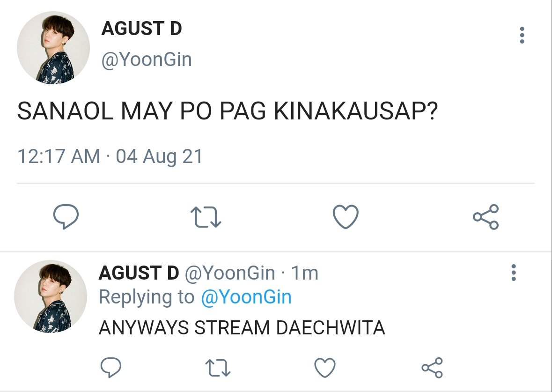This screenshot has height=392, width=552.
Task: Open more options for the main tweet
Action: (x=522, y=35)
